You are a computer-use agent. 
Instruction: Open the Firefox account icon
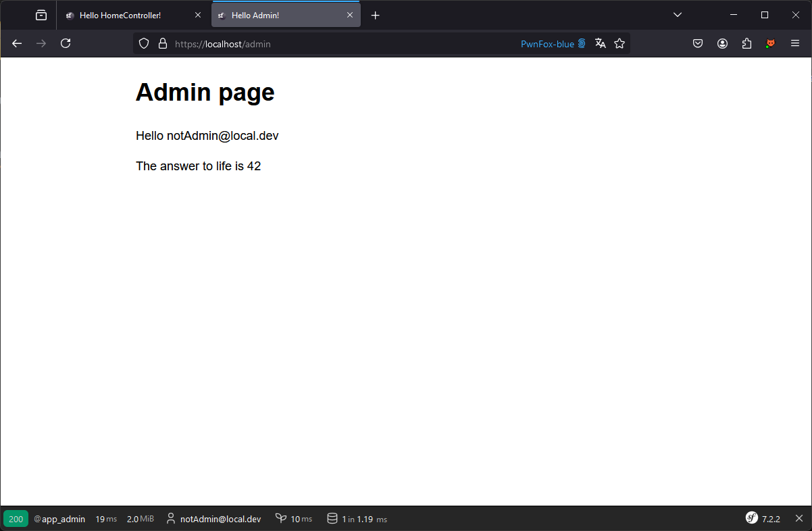722,43
